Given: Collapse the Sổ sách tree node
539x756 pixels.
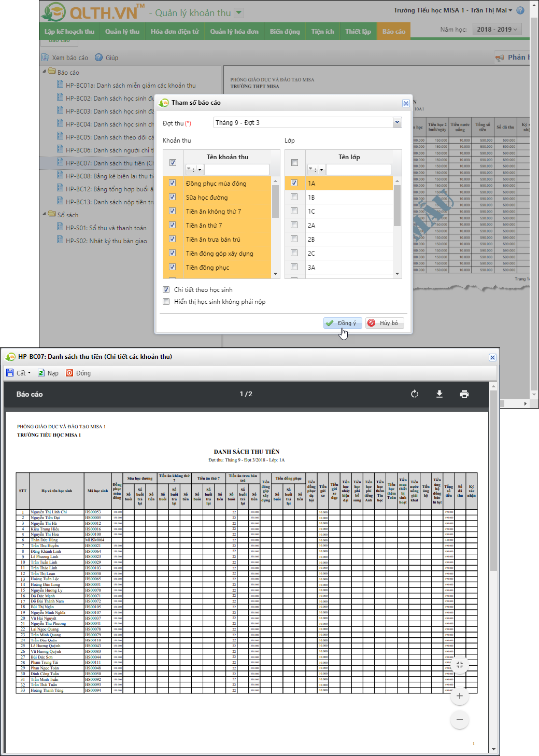Looking at the screenshot, I should click(x=44, y=214).
